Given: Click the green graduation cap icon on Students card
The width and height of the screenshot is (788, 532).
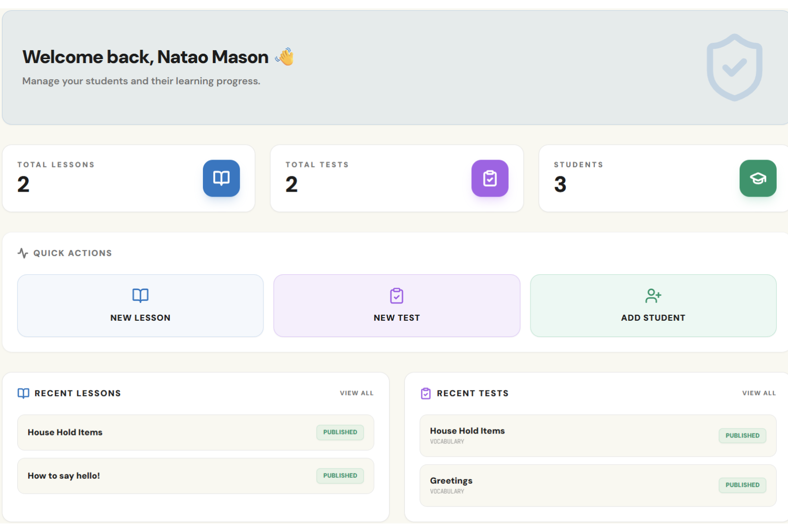Looking at the screenshot, I should point(758,178).
